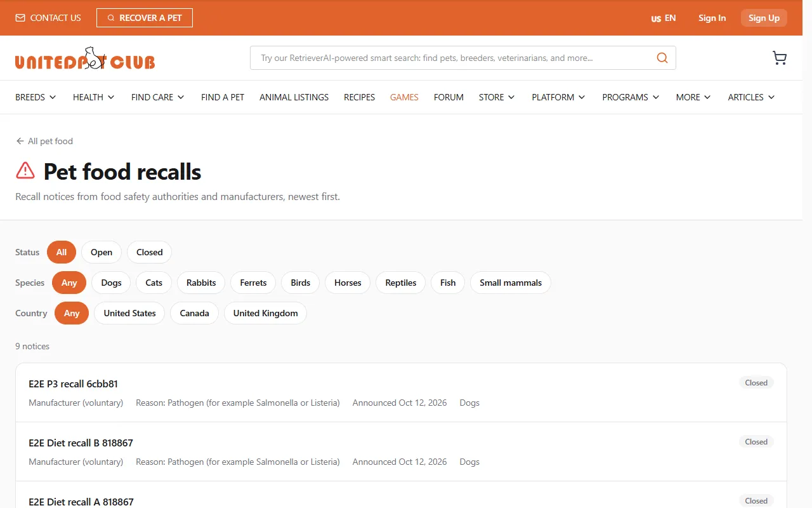Click the back arrow beside All pet food

click(20, 141)
